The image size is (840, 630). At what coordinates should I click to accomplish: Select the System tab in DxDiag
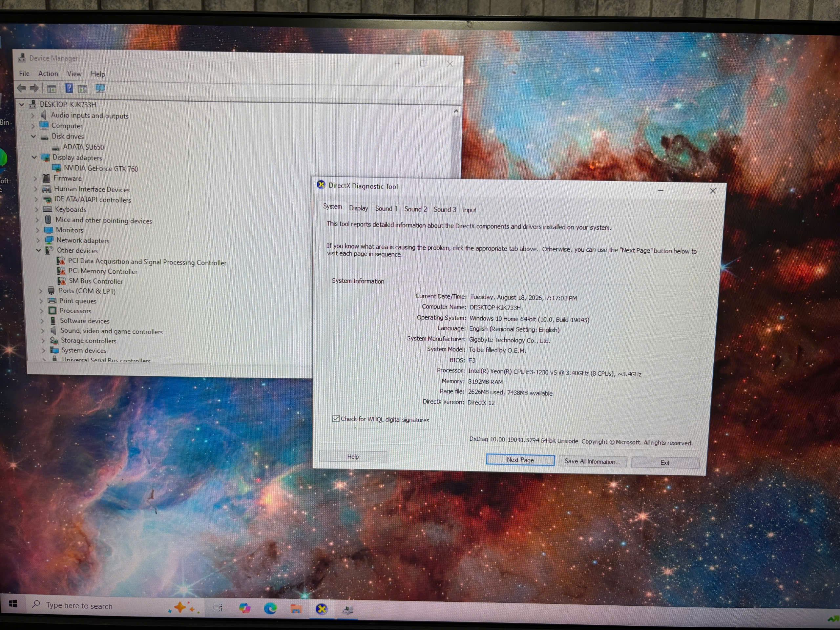click(332, 206)
